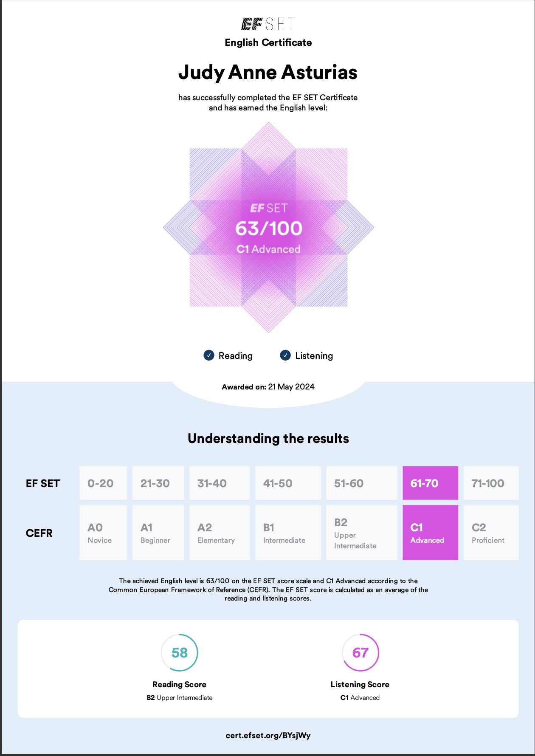
Task: Click the name Judy Anne Asturias
Action: pyautogui.click(x=267, y=72)
